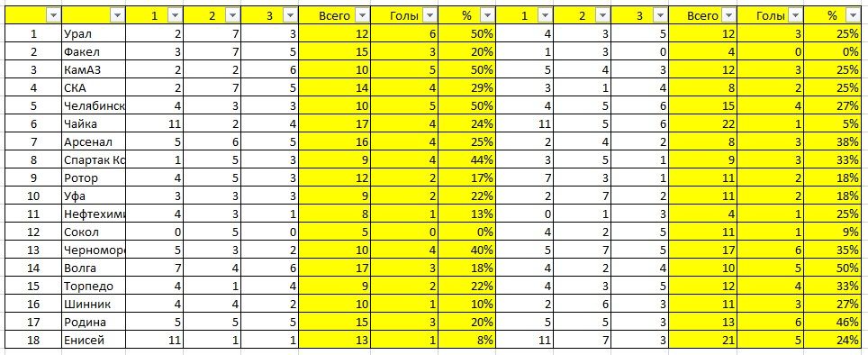This screenshot has height=355, width=868.
Task: Open filter arrow on last '%' header
Action: (854, 16)
